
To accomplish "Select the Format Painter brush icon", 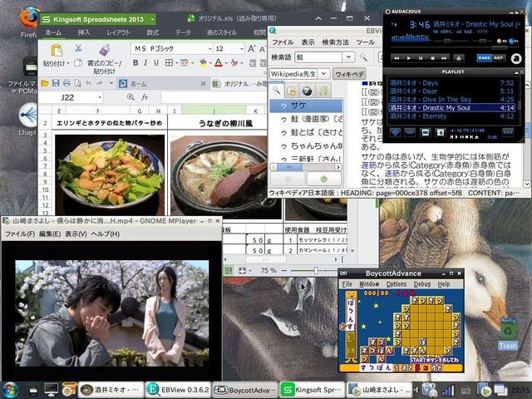I will coord(105,50).
